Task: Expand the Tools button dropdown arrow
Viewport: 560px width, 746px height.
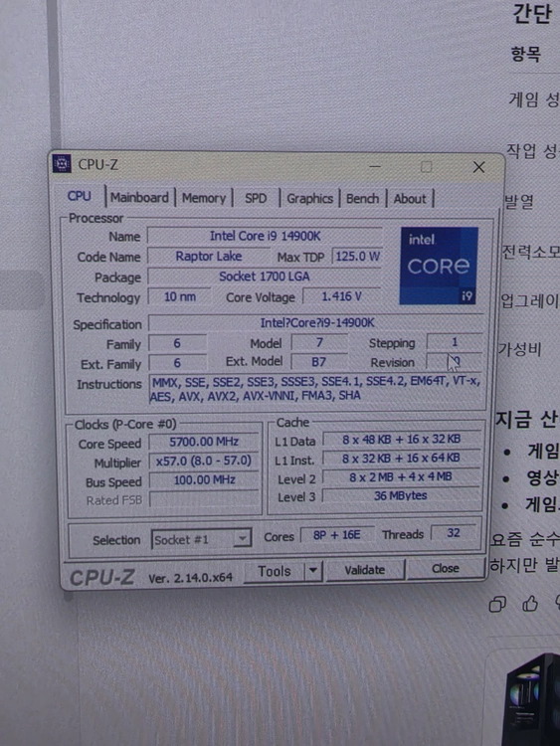Action: pyautogui.click(x=313, y=571)
